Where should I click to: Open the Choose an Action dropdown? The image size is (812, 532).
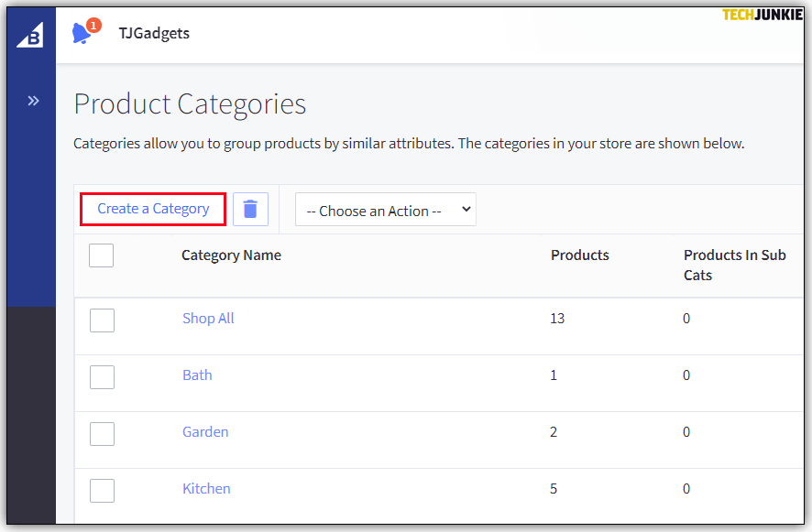point(385,211)
